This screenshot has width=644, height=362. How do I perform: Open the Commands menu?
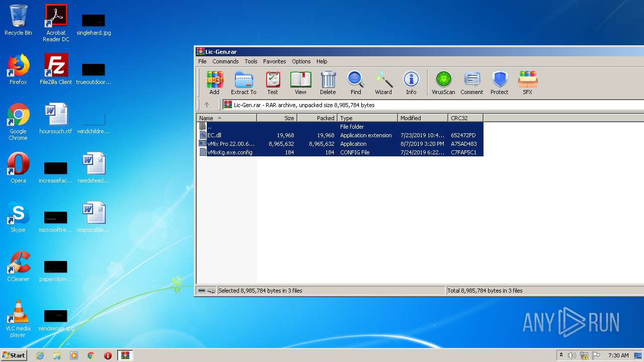pos(225,61)
